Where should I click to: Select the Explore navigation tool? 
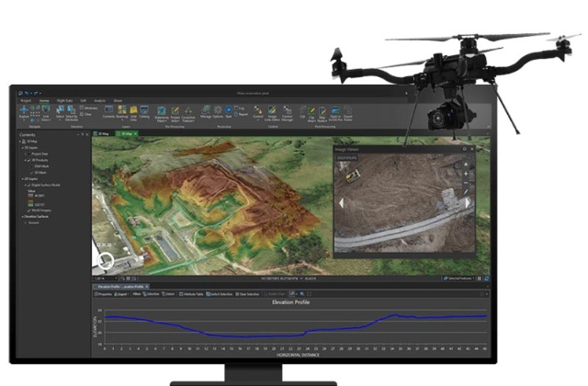[x=24, y=112]
